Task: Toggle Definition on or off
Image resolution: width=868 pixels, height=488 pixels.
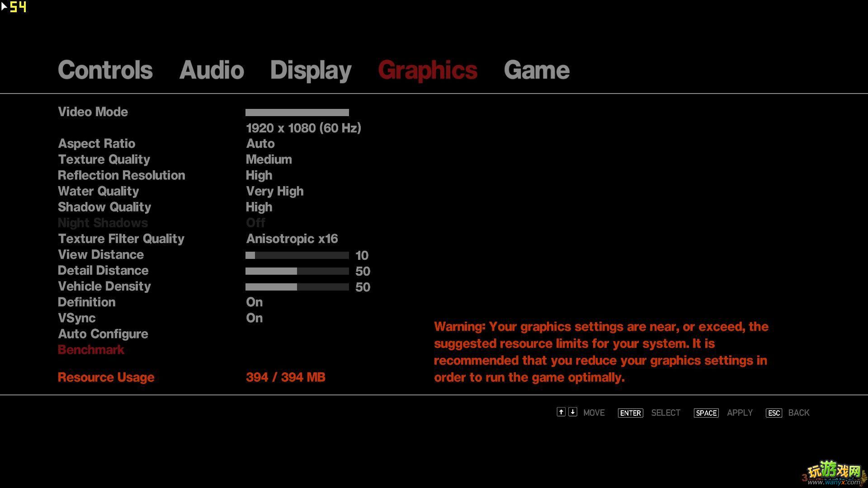Action: (255, 302)
